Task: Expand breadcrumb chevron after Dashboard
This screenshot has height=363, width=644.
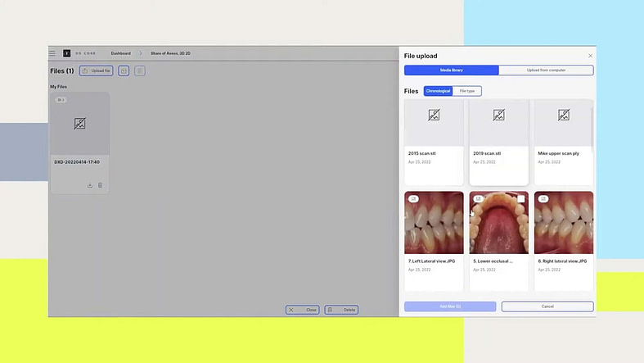Action: point(141,53)
